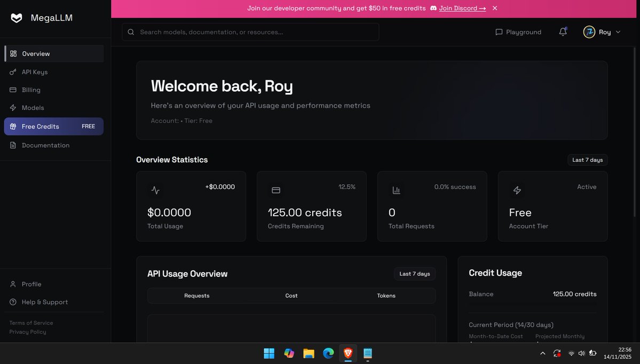
Task: View the Documentation section
Action: click(45, 145)
